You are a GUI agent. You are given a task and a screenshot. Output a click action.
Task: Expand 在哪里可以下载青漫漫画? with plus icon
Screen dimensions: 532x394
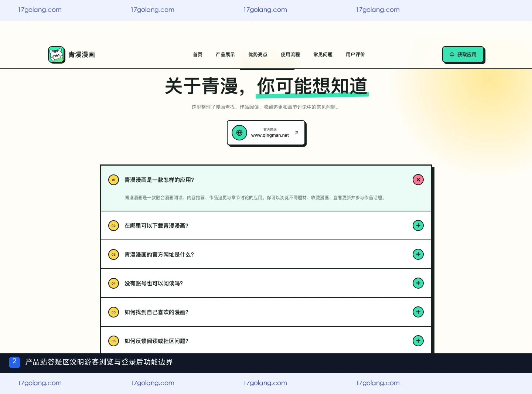click(418, 225)
